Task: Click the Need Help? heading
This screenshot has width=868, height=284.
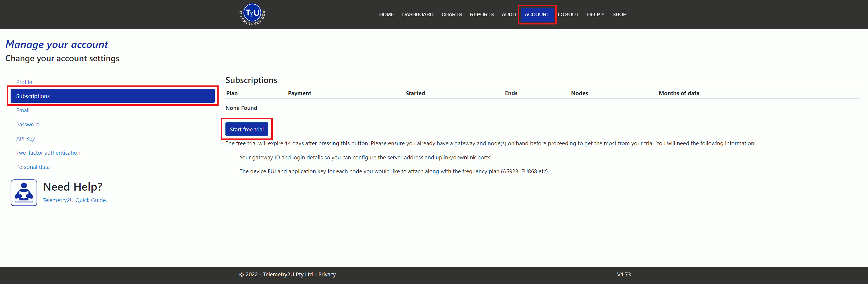Action: point(72,186)
